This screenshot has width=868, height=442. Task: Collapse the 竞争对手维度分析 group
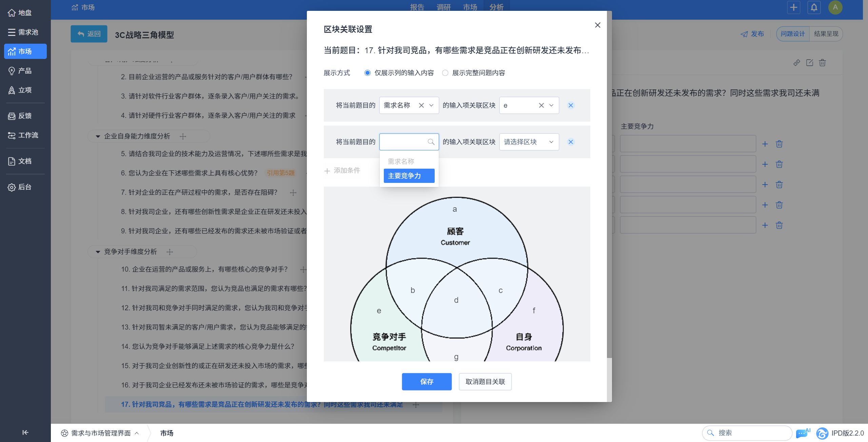(x=98, y=252)
